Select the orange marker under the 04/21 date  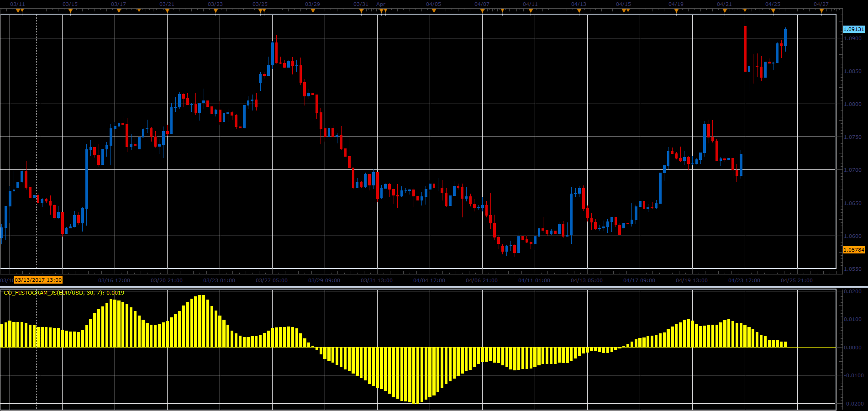pyautogui.click(x=725, y=11)
